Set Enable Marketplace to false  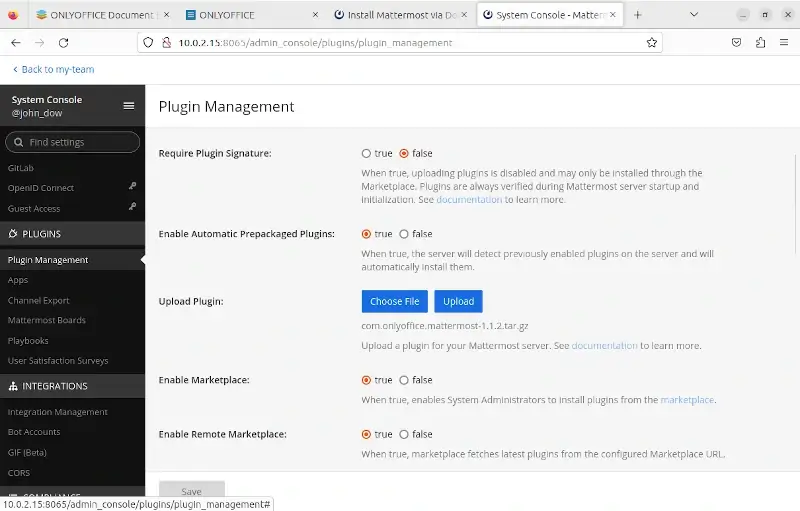[x=404, y=380]
